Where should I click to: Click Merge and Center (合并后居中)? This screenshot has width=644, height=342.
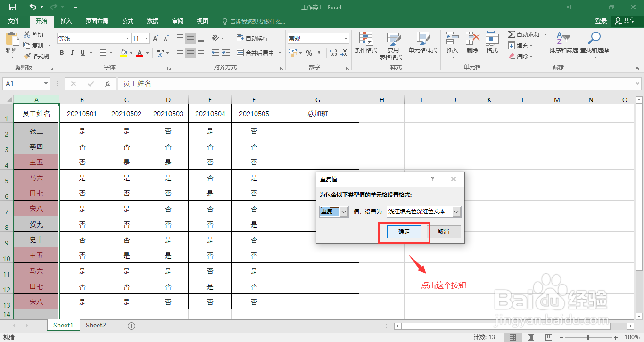(255, 53)
